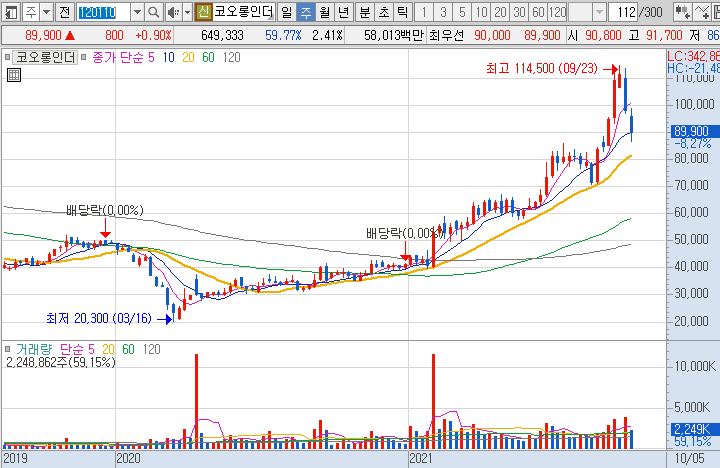This screenshot has height=468, width=720.
Task: Open the custom interval dropdown
Action: coord(599,12)
